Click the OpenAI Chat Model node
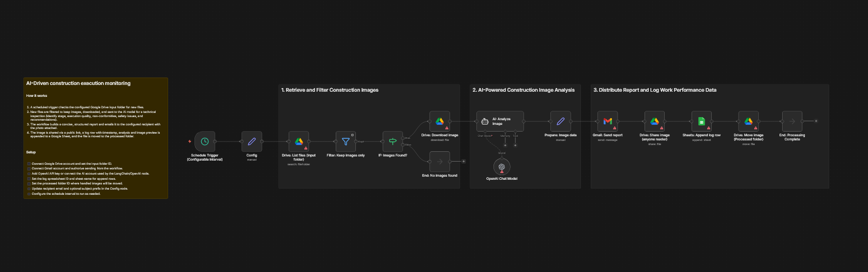Image resolution: width=868 pixels, height=272 pixels. 502,167
